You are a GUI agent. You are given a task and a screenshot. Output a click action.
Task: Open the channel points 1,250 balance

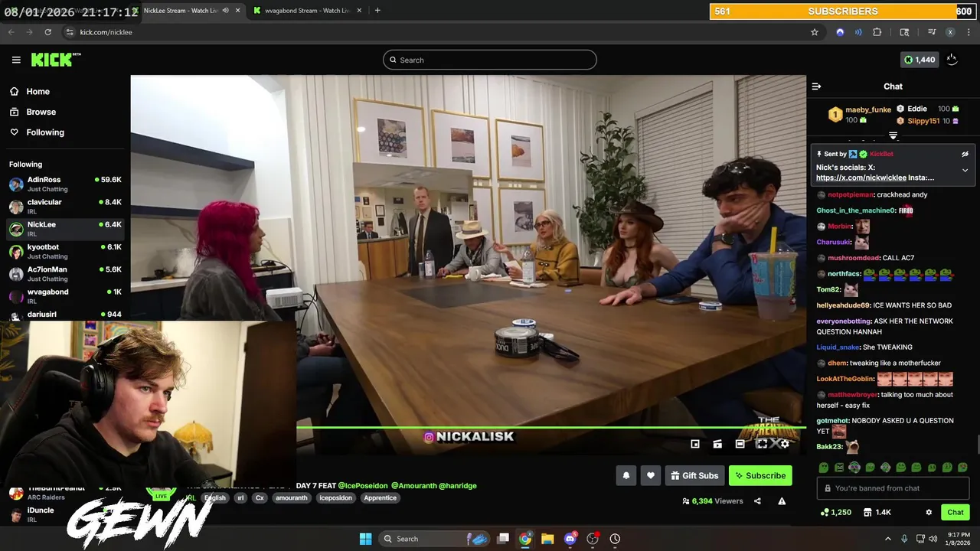tap(835, 512)
